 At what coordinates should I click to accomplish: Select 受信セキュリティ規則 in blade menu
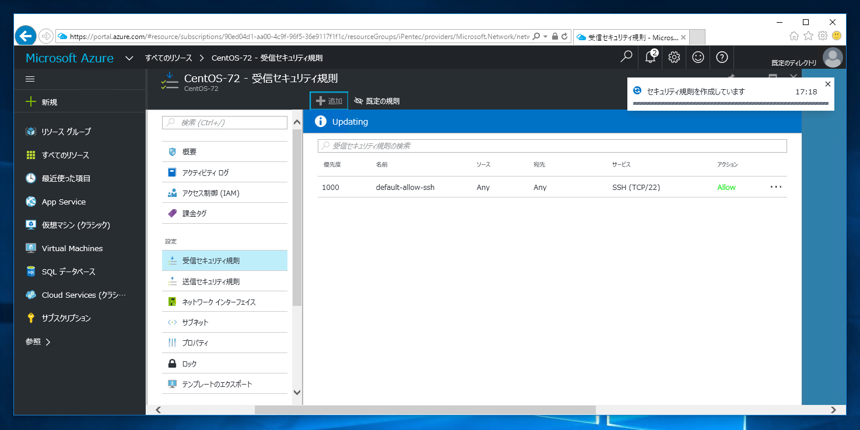tap(225, 261)
